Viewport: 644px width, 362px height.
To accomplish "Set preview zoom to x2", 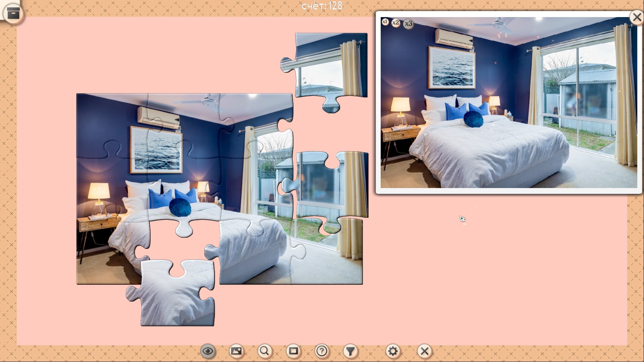I will (x=395, y=23).
